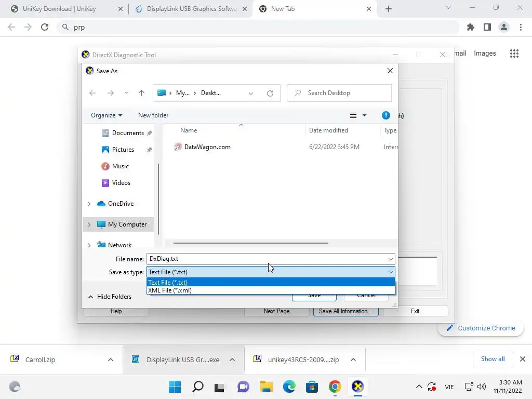Click Save All Information button
The image size is (532, 399).
tap(345, 311)
